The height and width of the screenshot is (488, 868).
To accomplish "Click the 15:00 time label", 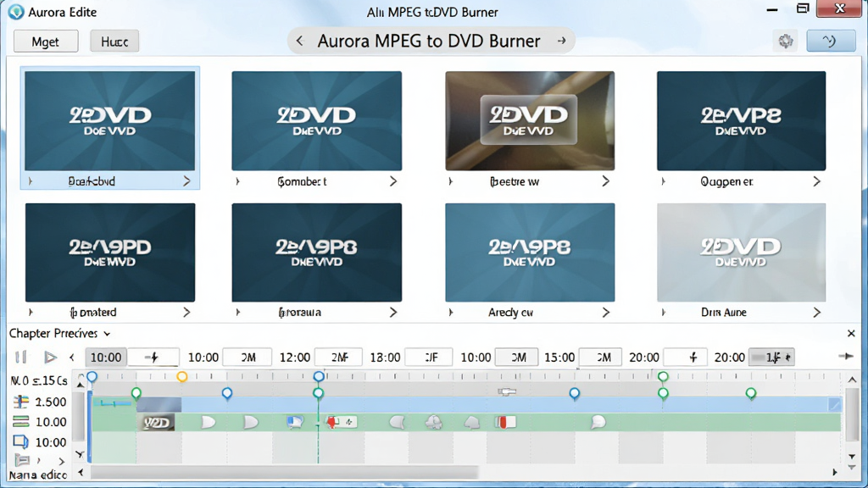I will [x=559, y=358].
